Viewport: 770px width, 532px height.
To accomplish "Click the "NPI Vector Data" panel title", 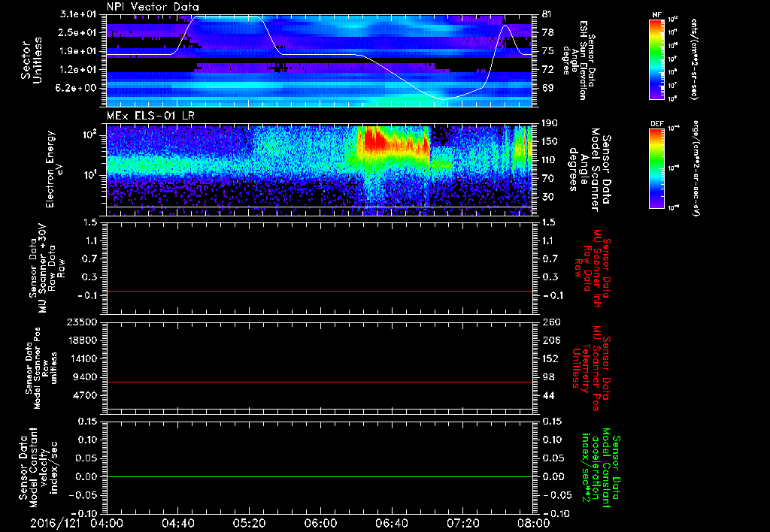I will tap(153, 7).
